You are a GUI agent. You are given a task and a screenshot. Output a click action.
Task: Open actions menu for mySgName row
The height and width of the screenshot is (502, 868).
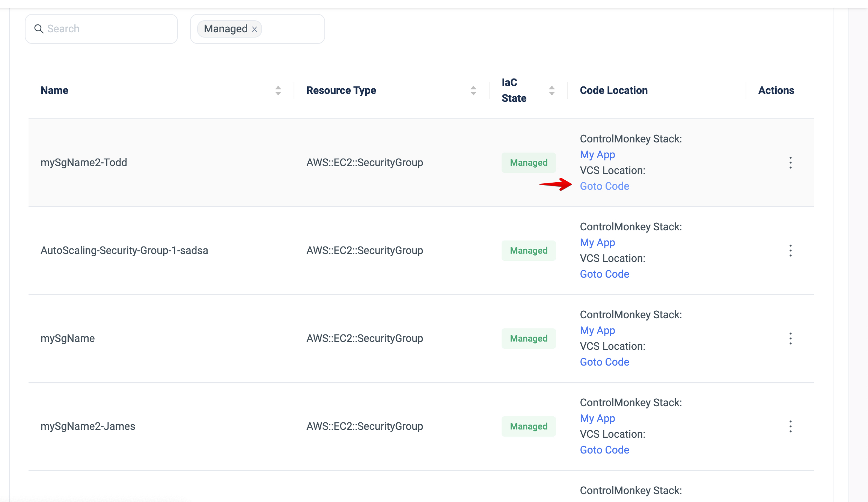(791, 339)
